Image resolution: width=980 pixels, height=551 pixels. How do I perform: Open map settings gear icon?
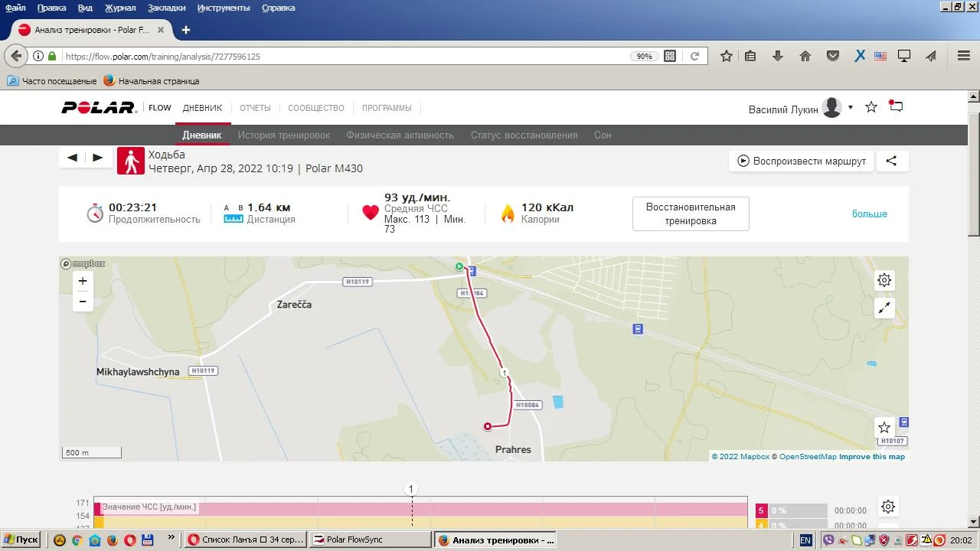(884, 280)
